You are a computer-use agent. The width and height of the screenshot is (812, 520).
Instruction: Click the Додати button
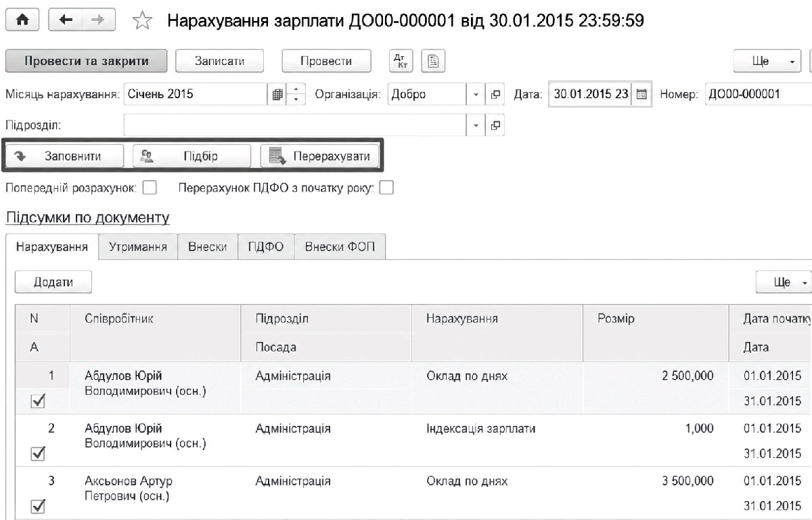coord(53,281)
